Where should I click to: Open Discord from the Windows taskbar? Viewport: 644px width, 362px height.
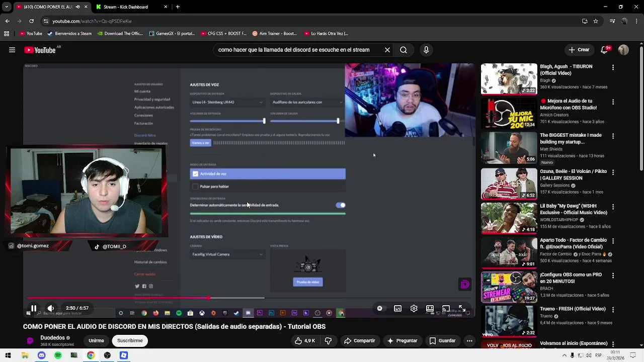(x=41, y=355)
